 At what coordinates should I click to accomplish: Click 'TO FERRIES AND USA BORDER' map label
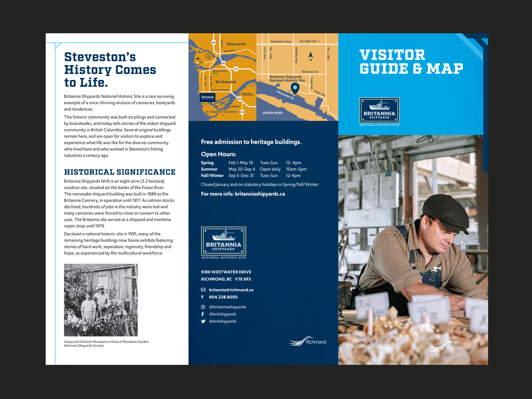tap(221, 112)
